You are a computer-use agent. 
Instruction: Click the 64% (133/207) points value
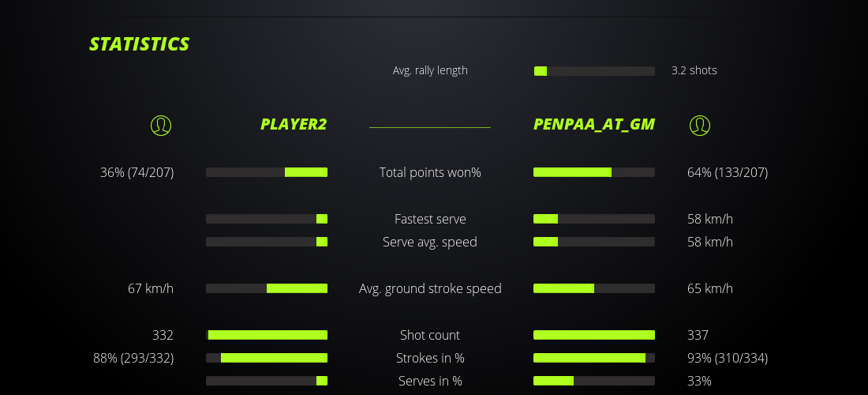[x=728, y=172]
